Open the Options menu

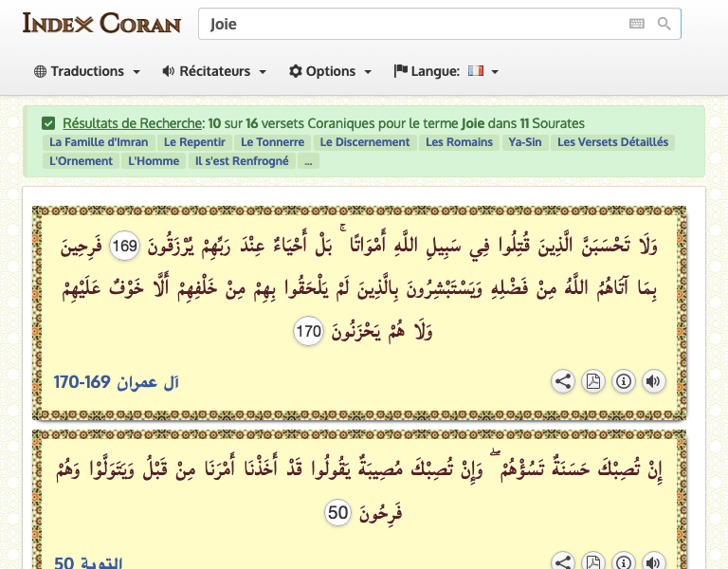click(330, 71)
